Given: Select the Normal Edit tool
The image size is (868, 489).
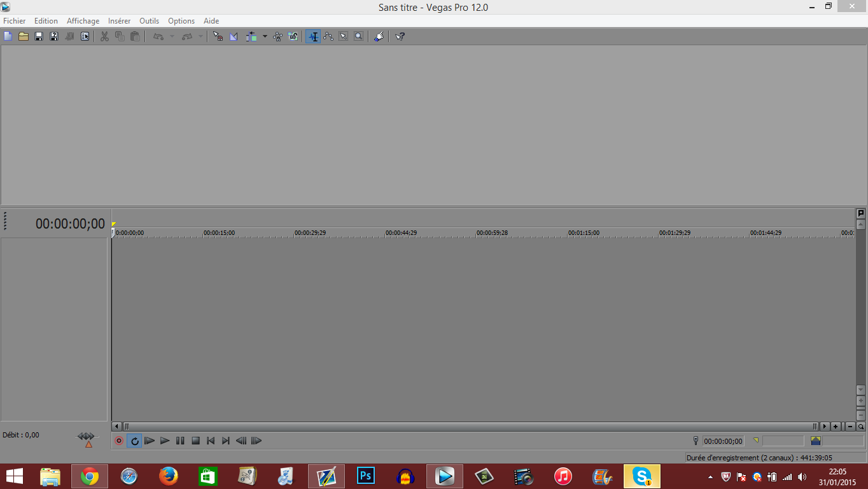Looking at the screenshot, I should [312, 36].
